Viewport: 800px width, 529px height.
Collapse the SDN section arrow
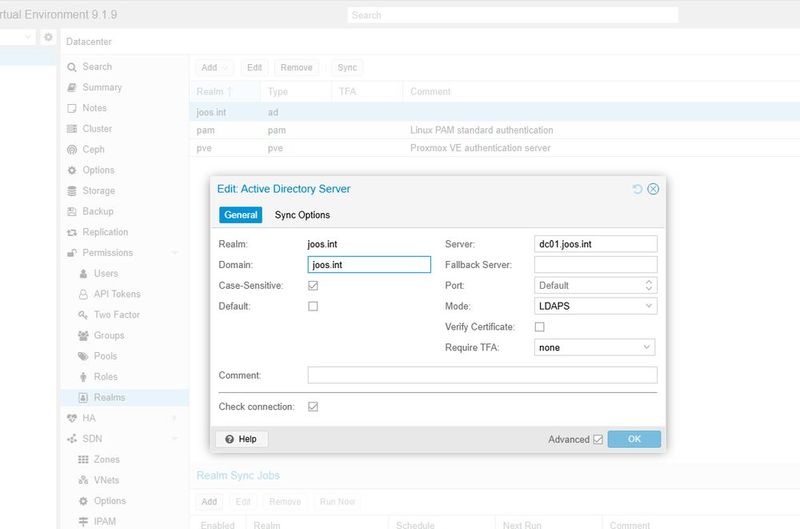coord(175,439)
